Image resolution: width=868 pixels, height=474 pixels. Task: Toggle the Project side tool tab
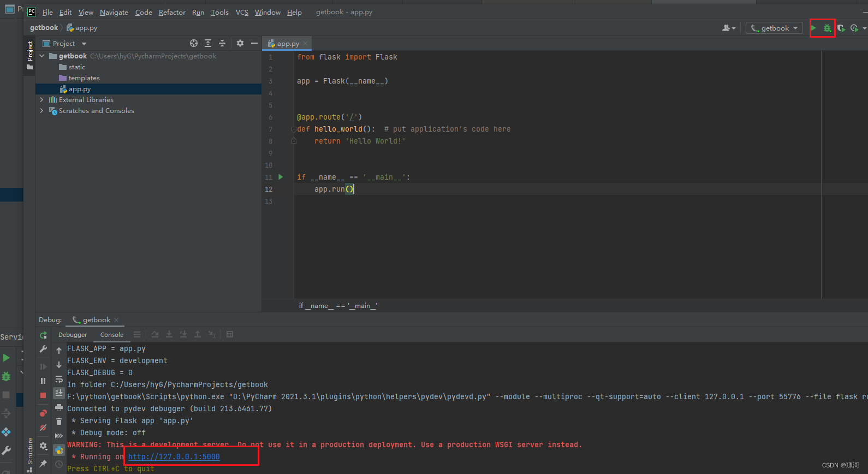pos(29,55)
